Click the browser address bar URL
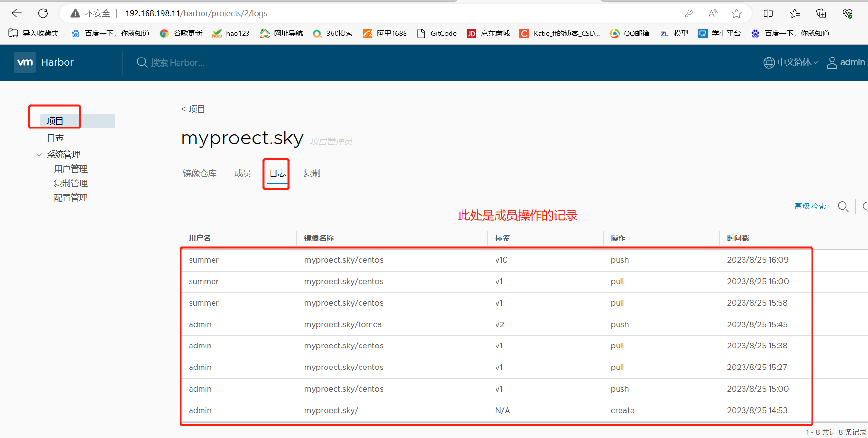Screen dimensions: 868x438 pyautogui.click(x=196, y=13)
